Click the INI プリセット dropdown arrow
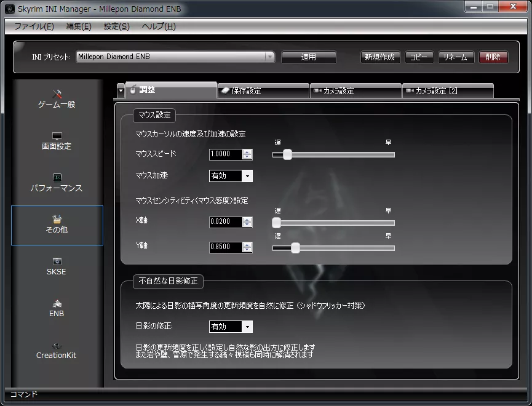 (x=270, y=57)
